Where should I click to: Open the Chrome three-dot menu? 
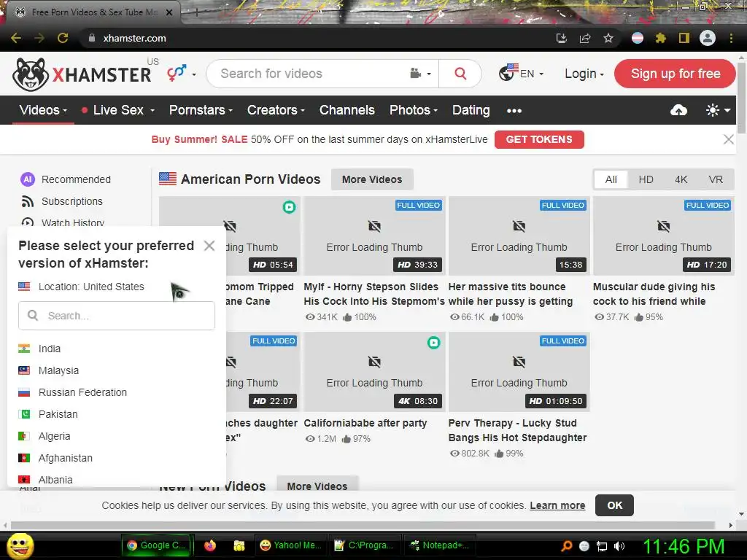pyautogui.click(x=731, y=38)
